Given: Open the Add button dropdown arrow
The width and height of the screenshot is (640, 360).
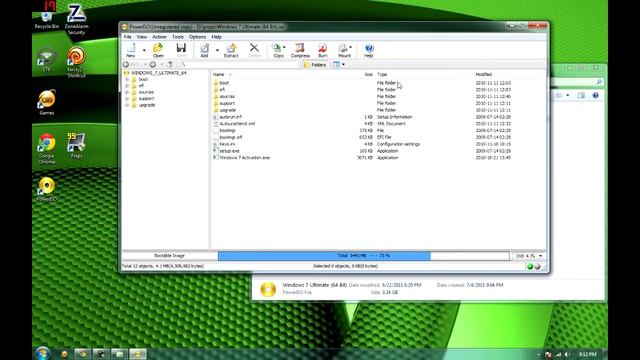Looking at the screenshot, I should [217, 51].
